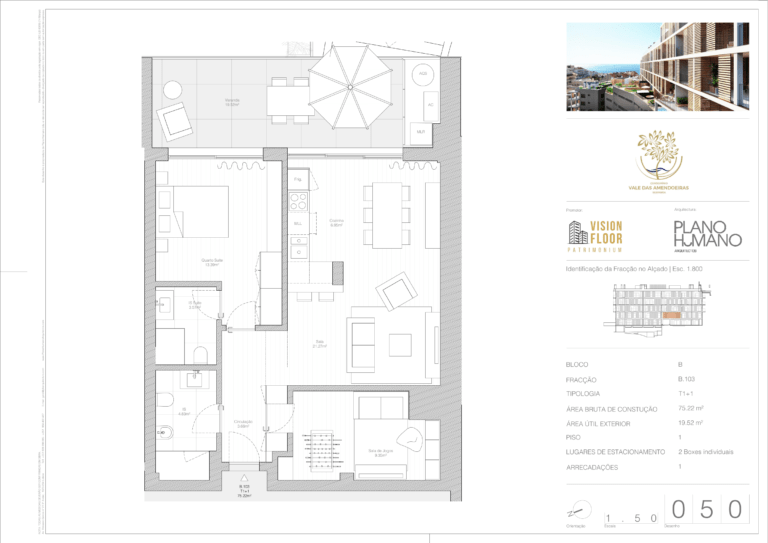
Task: Click the round AQS water heater symbol
Action: click(x=423, y=75)
